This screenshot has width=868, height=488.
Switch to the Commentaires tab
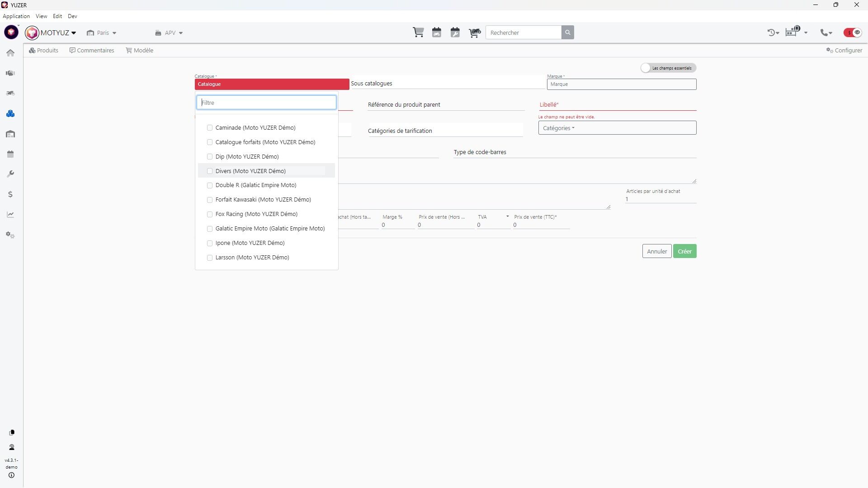point(92,50)
